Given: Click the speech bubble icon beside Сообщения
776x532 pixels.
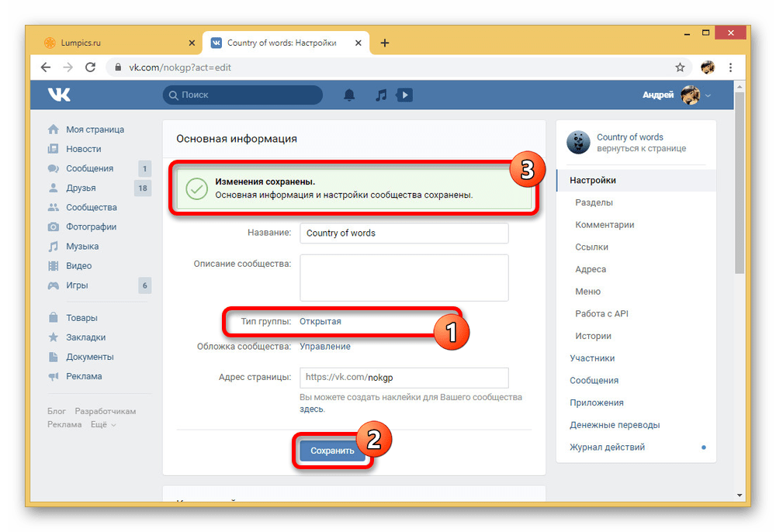Looking at the screenshot, I should (x=54, y=168).
